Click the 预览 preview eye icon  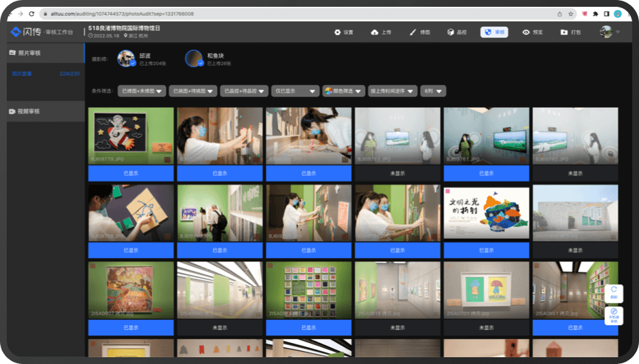pos(532,32)
